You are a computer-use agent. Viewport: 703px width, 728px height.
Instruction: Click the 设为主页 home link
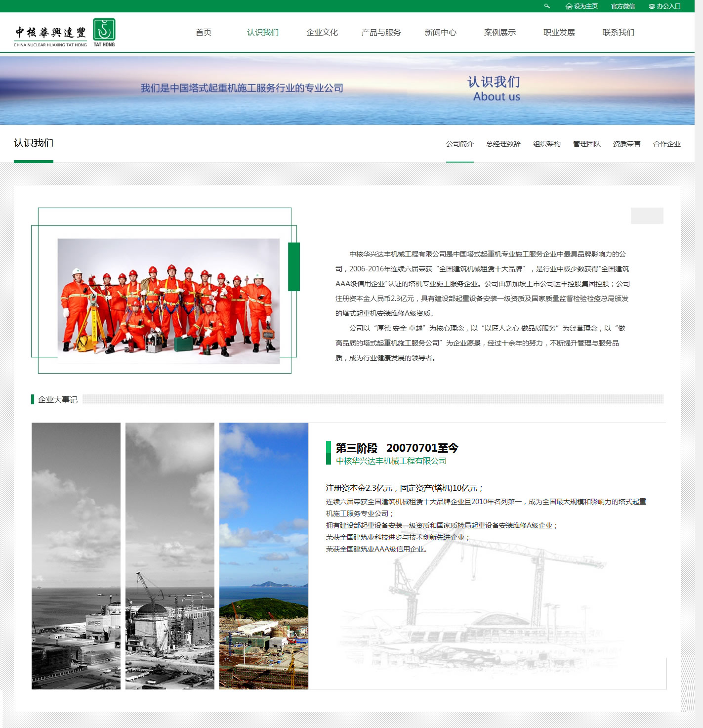[x=581, y=6]
